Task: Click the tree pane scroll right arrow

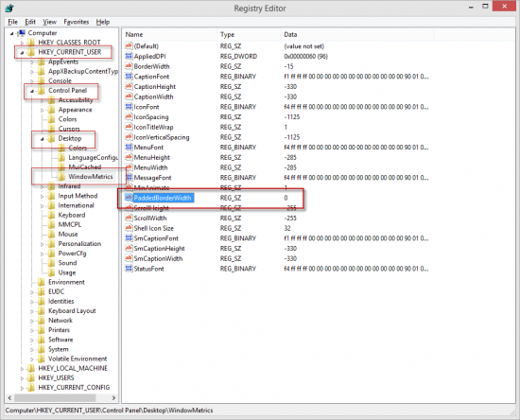Action: [x=113, y=397]
